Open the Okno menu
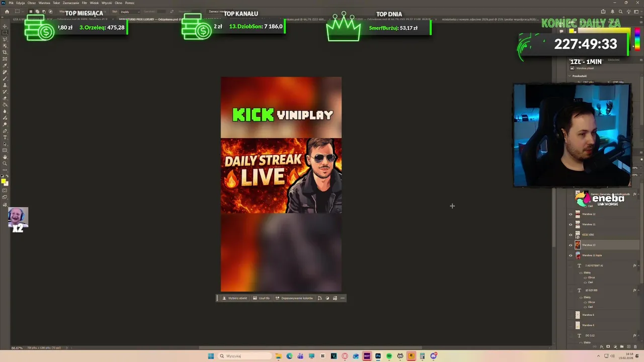The image size is (644, 362). pos(118,3)
